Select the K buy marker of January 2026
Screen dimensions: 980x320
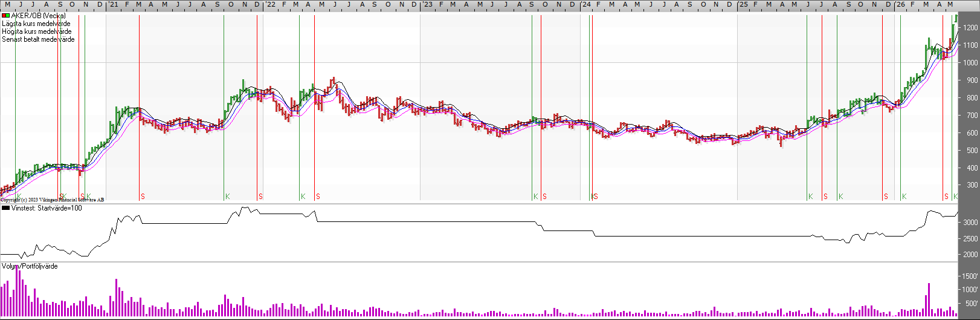click(x=904, y=197)
